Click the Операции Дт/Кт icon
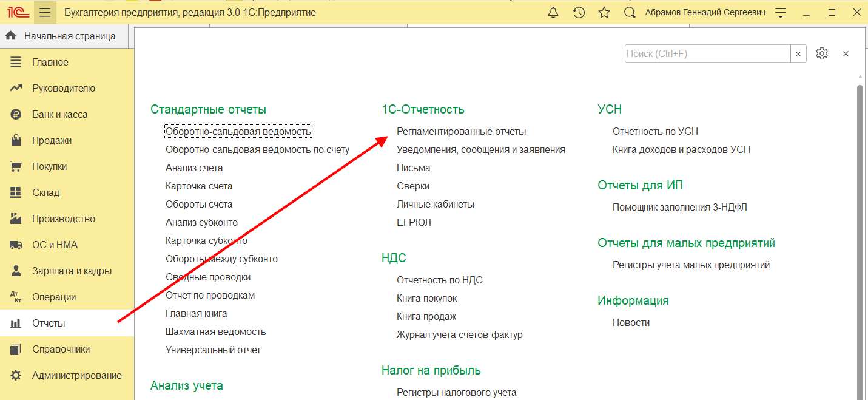Image resolution: width=868 pixels, height=400 pixels. [16, 297]
